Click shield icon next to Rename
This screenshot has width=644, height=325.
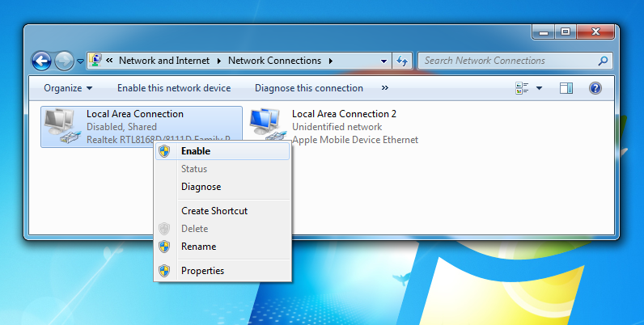[x=164, y=247]
